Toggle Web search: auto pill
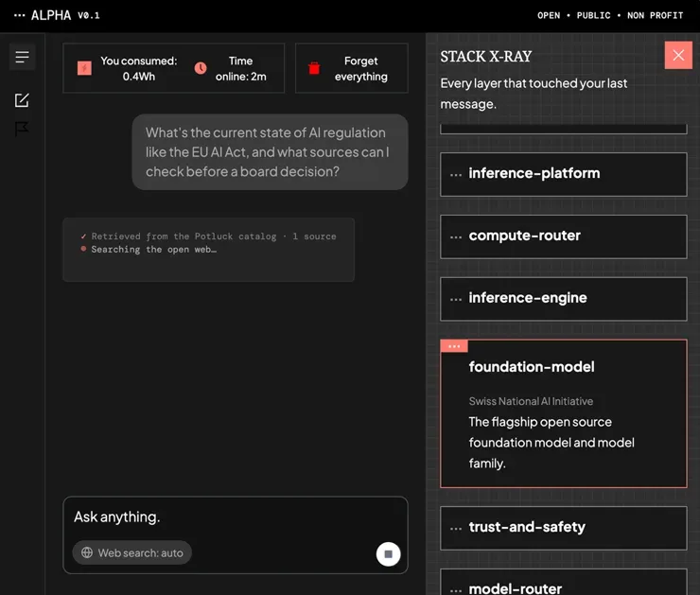The height and width of the screenshot is (595, 700). click(x=132, y=552)
